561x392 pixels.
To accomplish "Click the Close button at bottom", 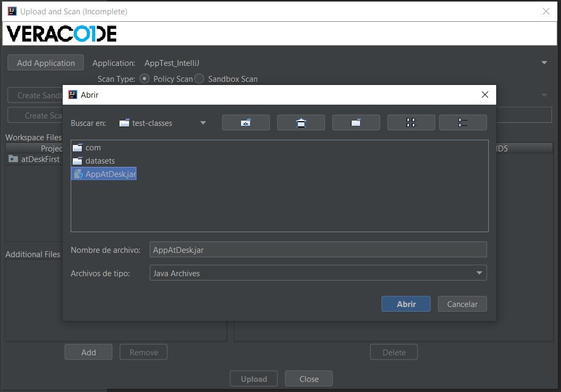I will click(x=309, y=379).
